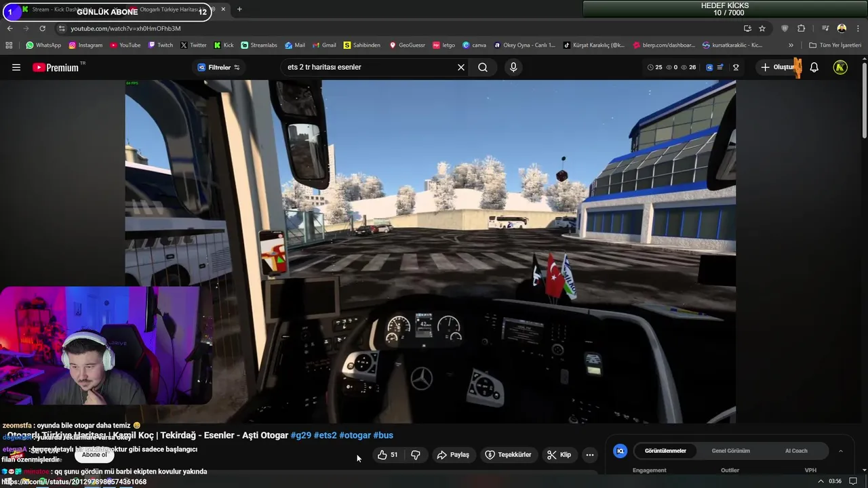Dislike the video with thumbs down

tap(416, 455)
